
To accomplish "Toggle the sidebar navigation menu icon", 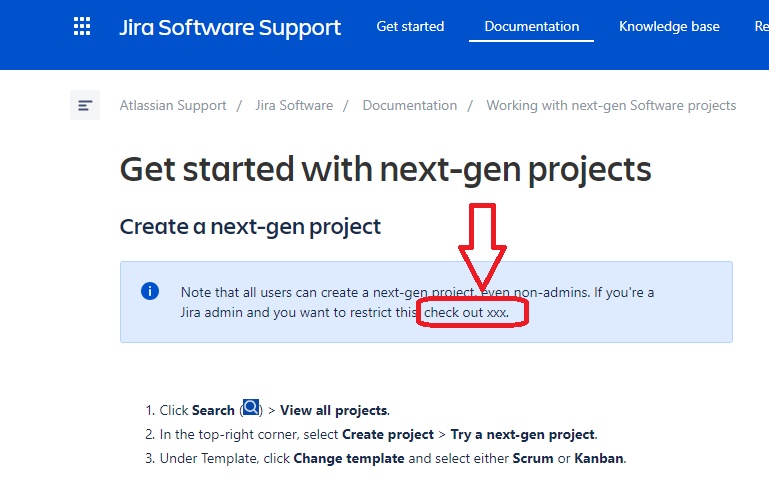I will (x=85, y=105).
